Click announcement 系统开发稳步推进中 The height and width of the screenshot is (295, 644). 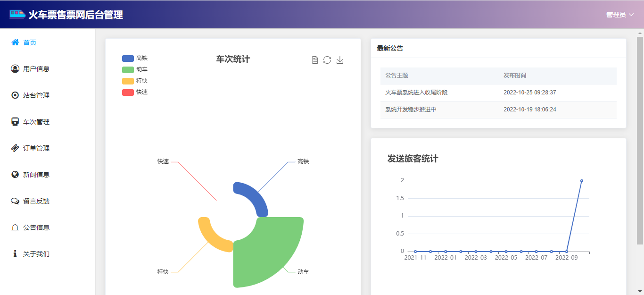tap(411, 110)
